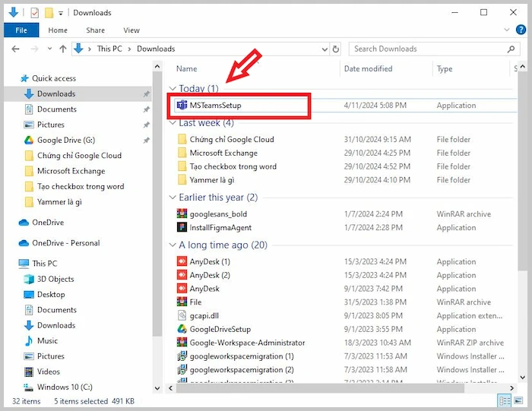
Task: Collapse the A long time ago (20) group
Action: (x=173, y=245)
